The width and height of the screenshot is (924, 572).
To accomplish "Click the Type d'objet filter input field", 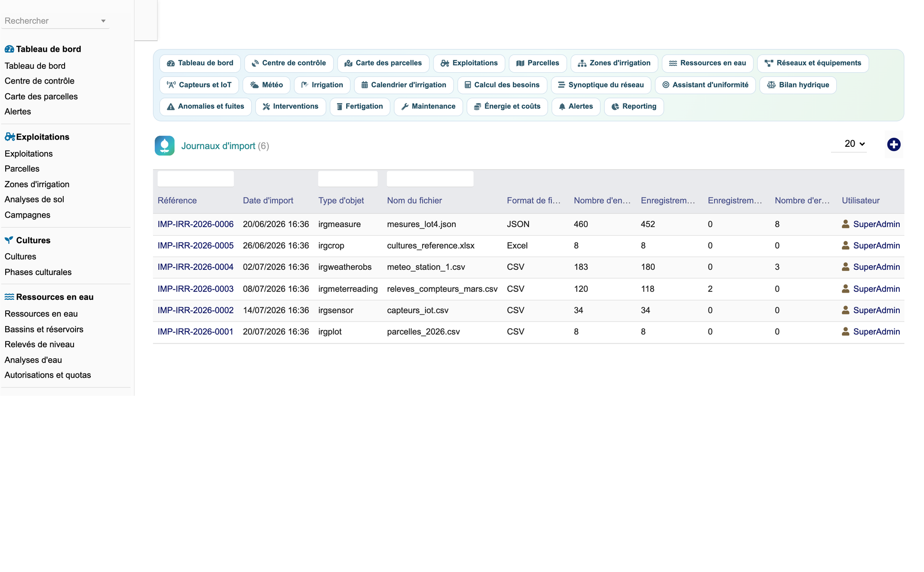I will [348, 179].
